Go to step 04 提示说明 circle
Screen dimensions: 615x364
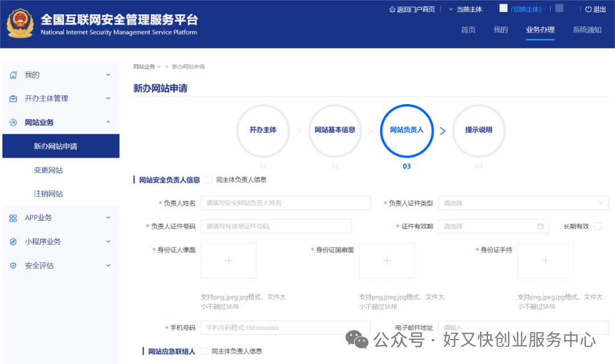[x=478, y=131]
